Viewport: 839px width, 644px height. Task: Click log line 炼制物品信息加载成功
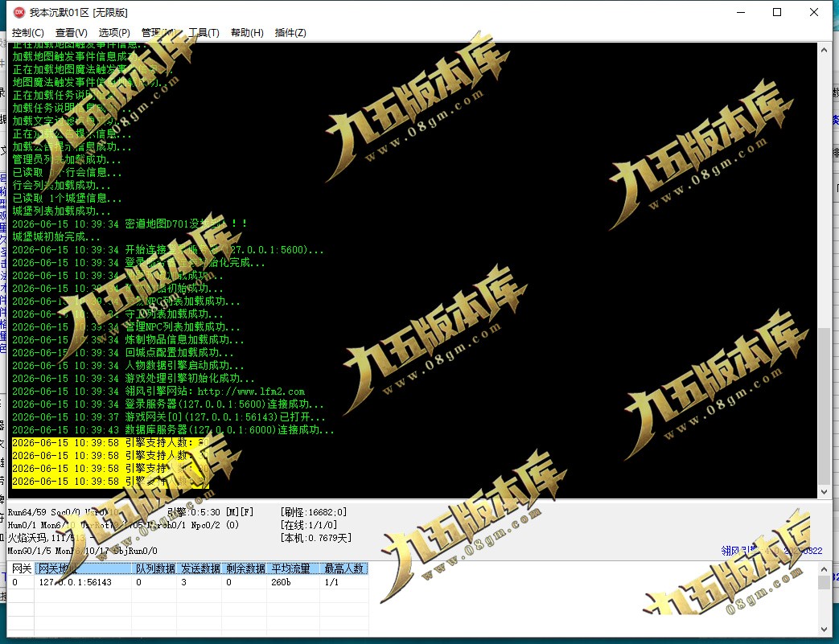pos(128,340)
